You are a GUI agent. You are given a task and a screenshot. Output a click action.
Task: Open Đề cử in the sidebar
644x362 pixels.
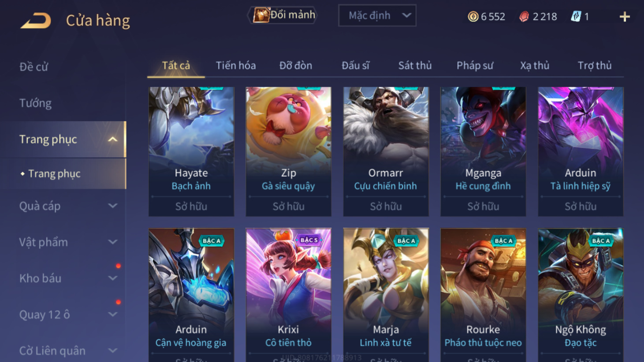click(x=34, y=67)
